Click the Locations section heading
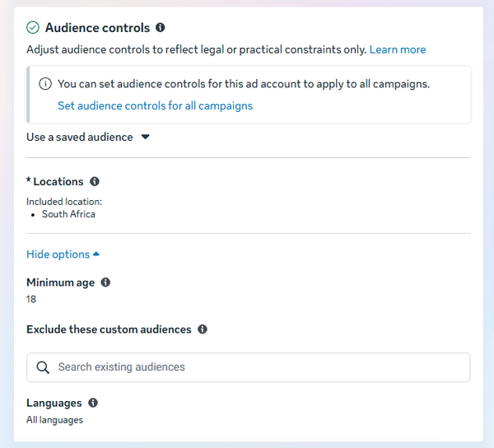This screenshot has height=448, width=494. click(55, 181)
